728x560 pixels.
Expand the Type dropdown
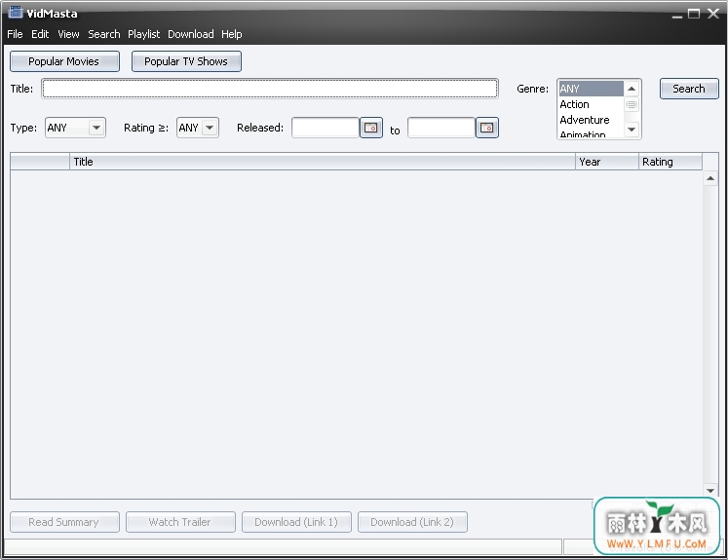pyautogui.click(x=96, y=128)
